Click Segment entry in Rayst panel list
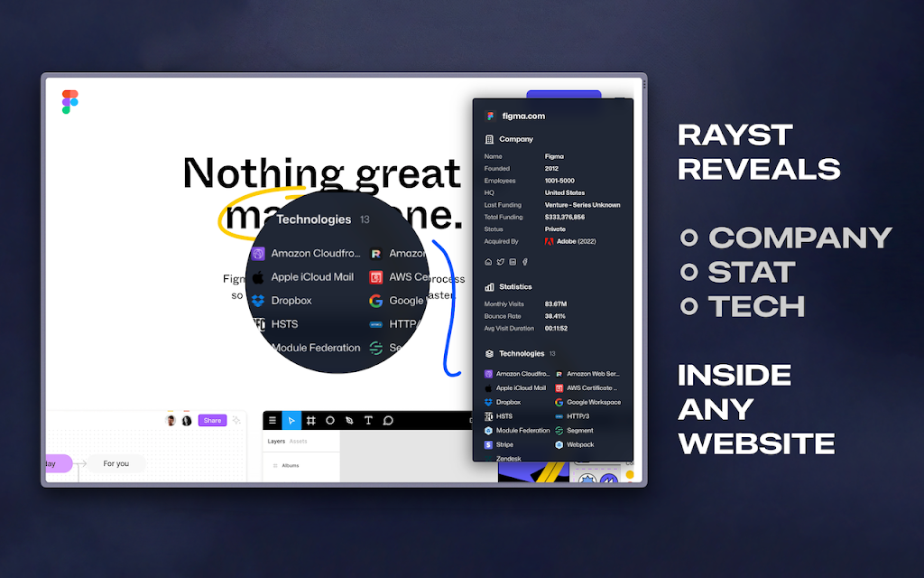This screenshot has height=578, width=924. tap(574, 431)
